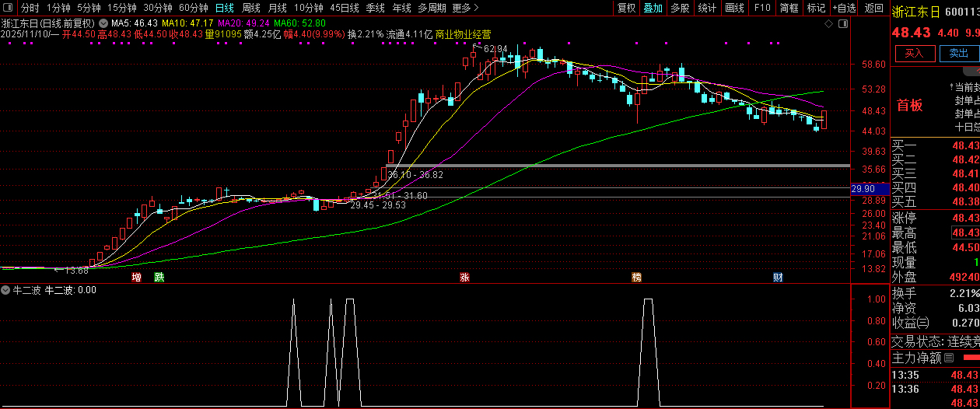980x409 pixels.
Task: Click the 标记 mark button
Action: coord(817,8)
